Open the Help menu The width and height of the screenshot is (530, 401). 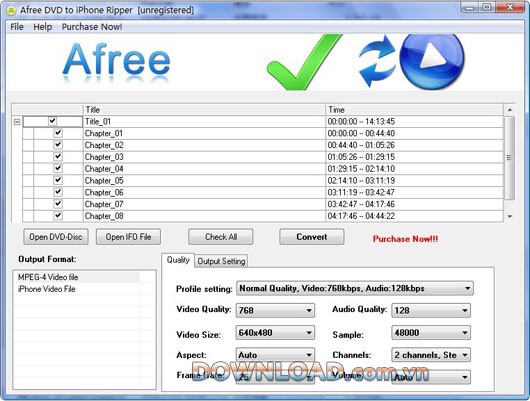click(x=43, y=27)
